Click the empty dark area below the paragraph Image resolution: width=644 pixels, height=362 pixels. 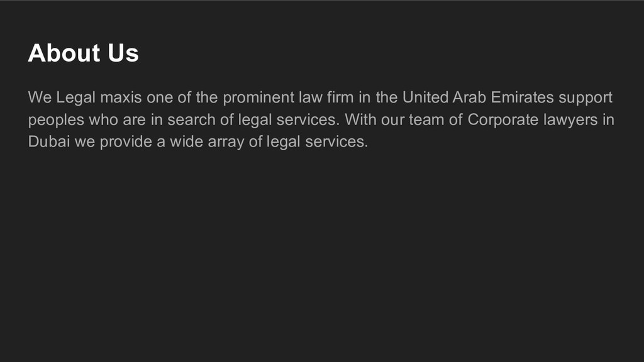[322, 255]
